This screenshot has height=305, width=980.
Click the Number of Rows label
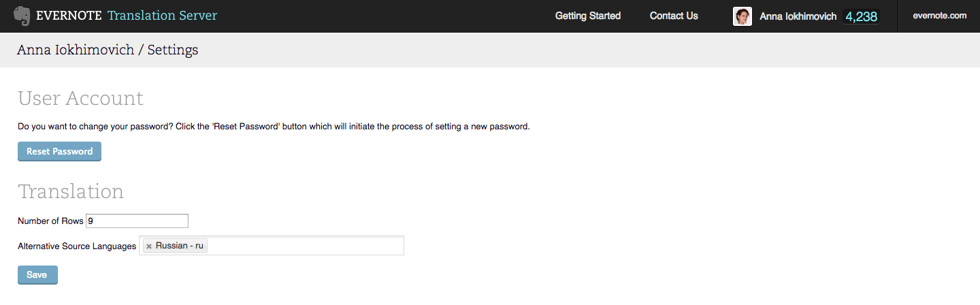(x=50, y=221)
